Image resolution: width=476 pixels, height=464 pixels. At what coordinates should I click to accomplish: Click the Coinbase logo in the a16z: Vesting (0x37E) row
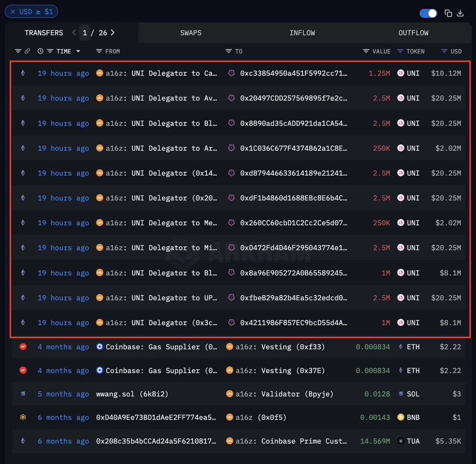(100, 370)
